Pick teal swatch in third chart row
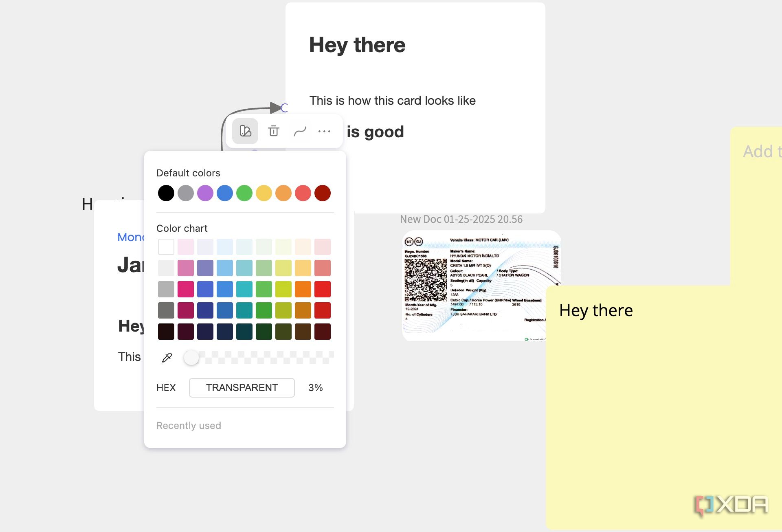The image size is (782, 532). coord(244,289)
